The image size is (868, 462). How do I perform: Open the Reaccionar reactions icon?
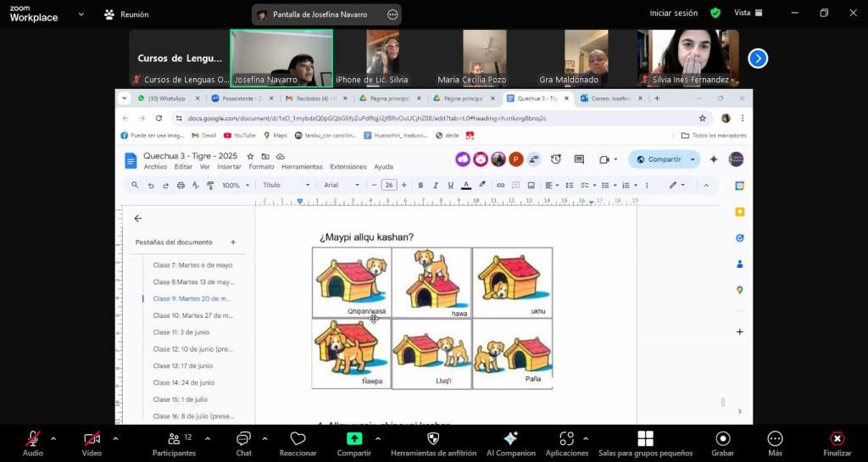[x=298, y=439]
